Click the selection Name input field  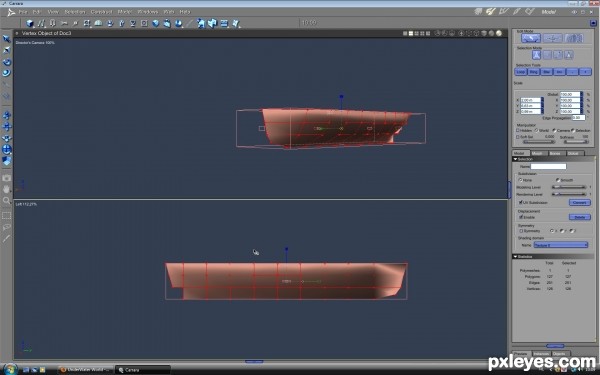(548, 166)
